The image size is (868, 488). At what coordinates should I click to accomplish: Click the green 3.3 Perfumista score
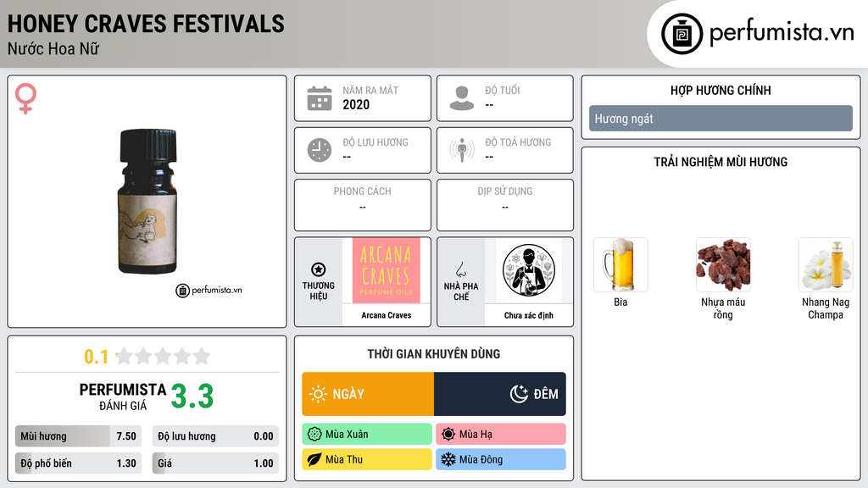(192, 396)
